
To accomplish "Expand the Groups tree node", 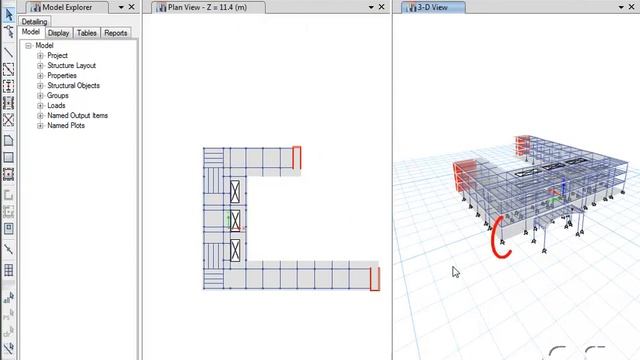I will [x=40, y=96].
